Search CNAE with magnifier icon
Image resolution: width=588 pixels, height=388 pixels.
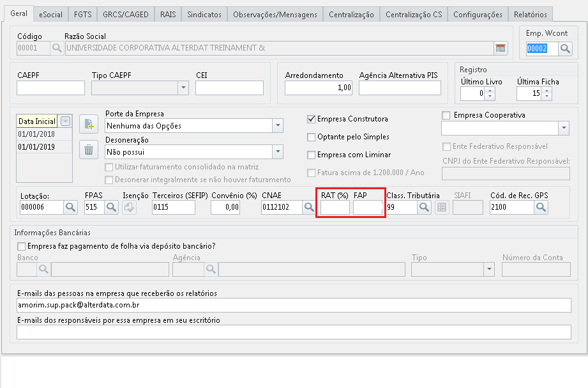(x=308, y=207)
